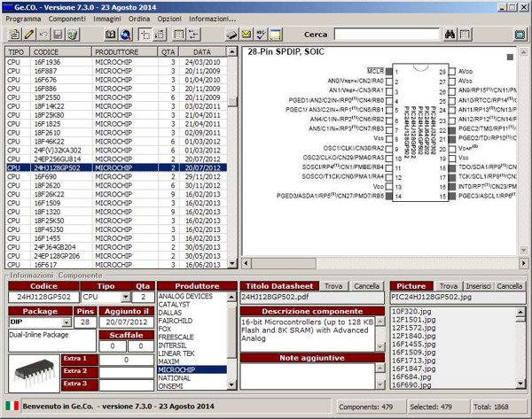Click the binoculars search icon
The image size is (532, 419).
click(x=450, y=34)
